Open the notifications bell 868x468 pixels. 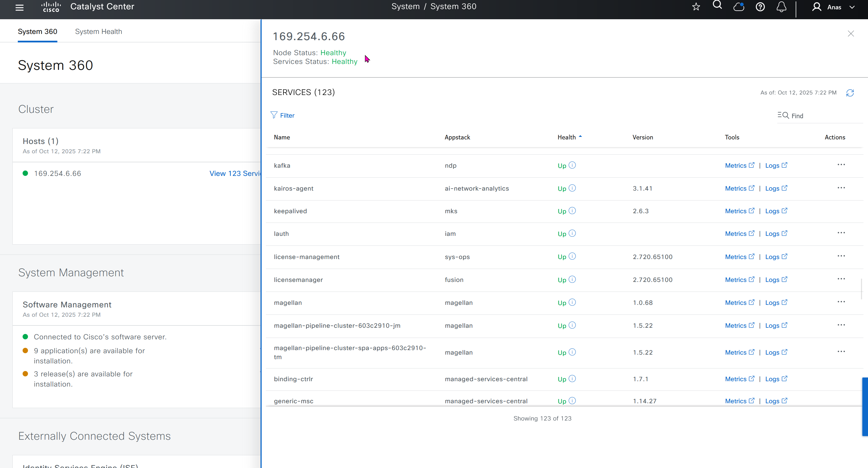point(782,7)
